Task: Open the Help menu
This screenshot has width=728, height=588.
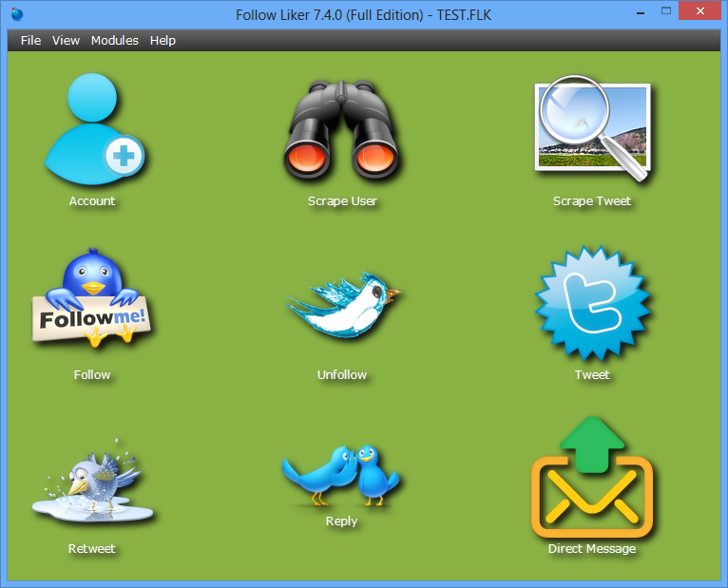Action: pyautogui.click(x=163, y=41)
